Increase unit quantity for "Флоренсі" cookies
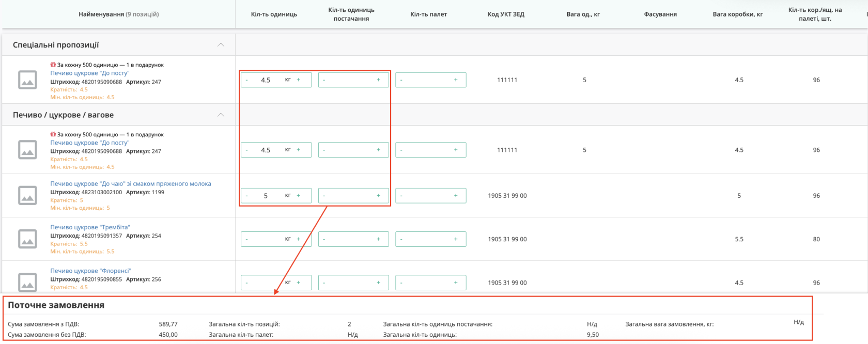Image resolution: width=868 pixels, height=344 pixels. click(x=299, y=282)
